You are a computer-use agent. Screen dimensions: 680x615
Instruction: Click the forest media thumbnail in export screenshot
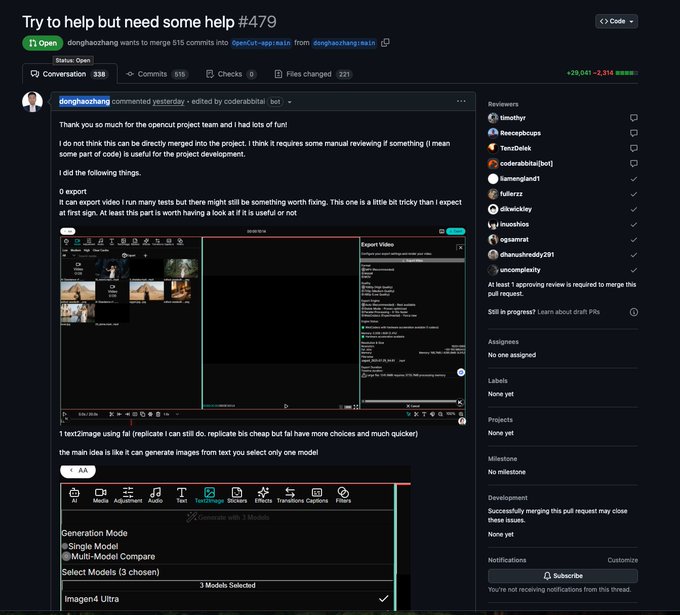click(181, 268)
